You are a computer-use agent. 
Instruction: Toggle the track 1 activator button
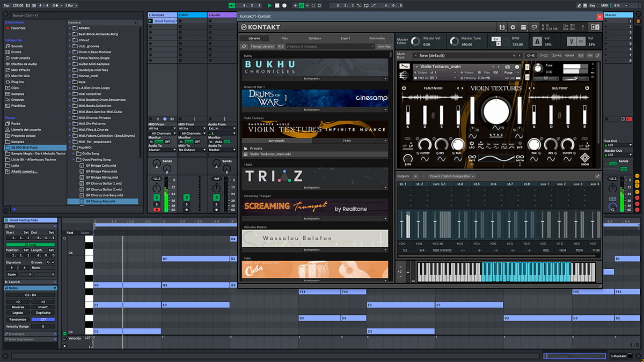point(157,198)
